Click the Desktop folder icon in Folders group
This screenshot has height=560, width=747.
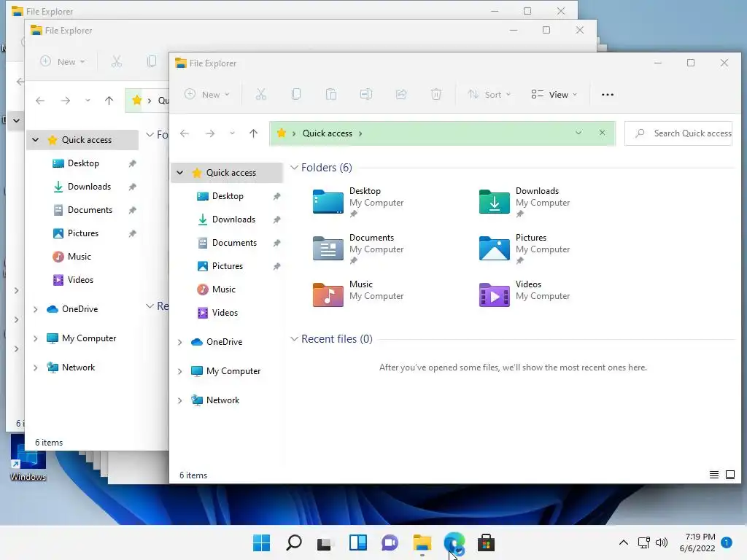[x=328, y=201]
